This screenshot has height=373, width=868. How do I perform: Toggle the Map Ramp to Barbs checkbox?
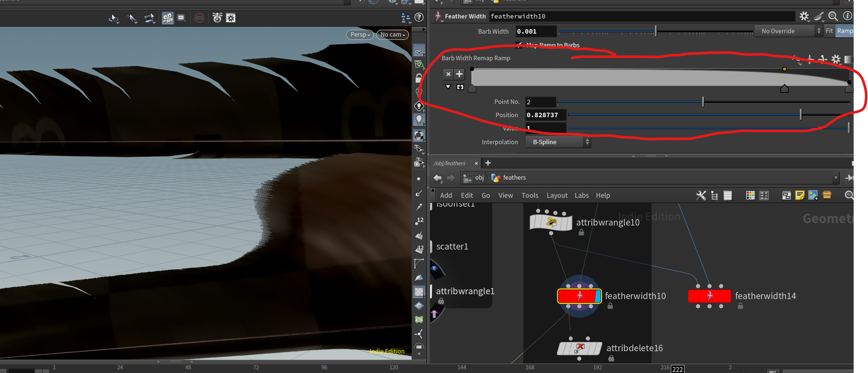(520, 45)
